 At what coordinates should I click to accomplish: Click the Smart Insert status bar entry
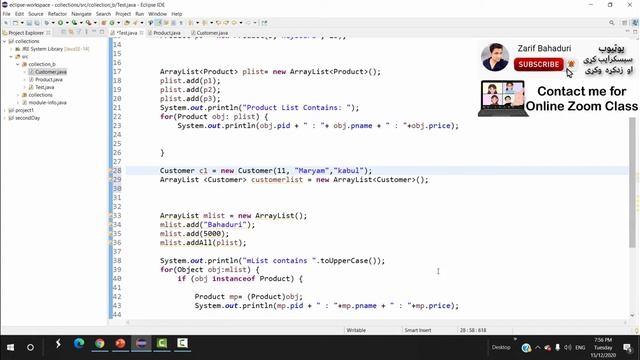tap(418, 330)
